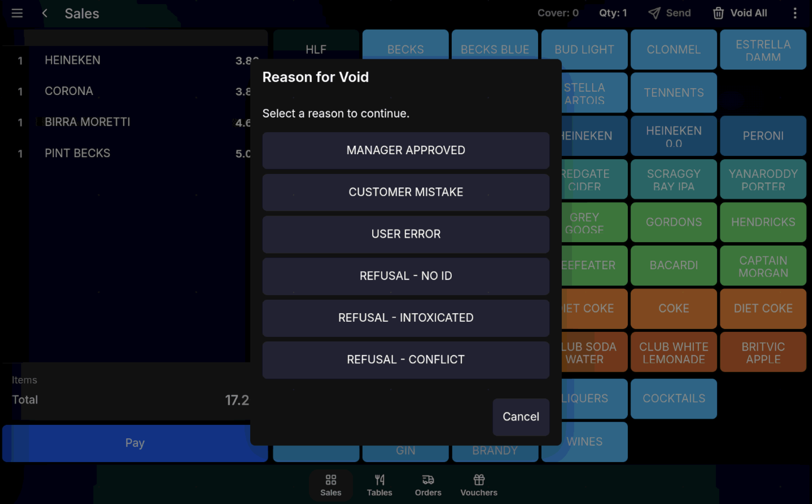Add HENDRICKS tile

[763, 222]
